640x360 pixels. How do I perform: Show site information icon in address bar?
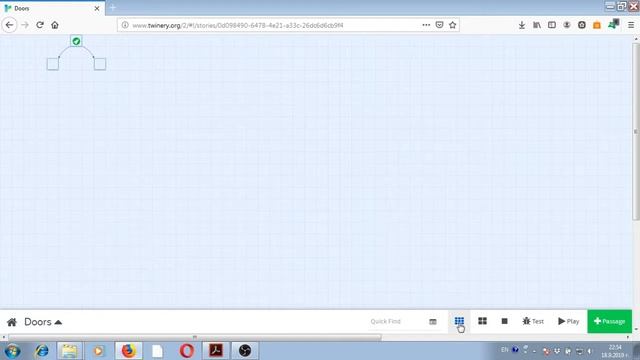pyautogui.click(x=125, y=25)
